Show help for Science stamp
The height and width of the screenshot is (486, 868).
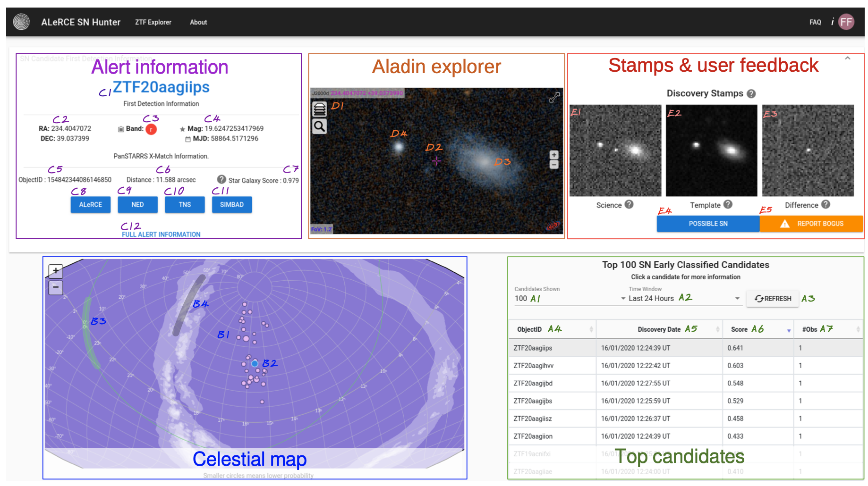point(629,204)
